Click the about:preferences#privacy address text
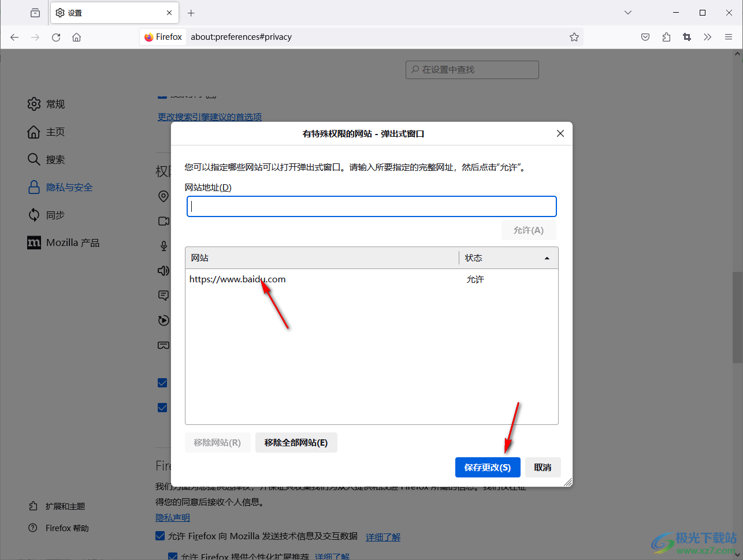The height and width of the screenshot is (560, 743). [241, 37]
